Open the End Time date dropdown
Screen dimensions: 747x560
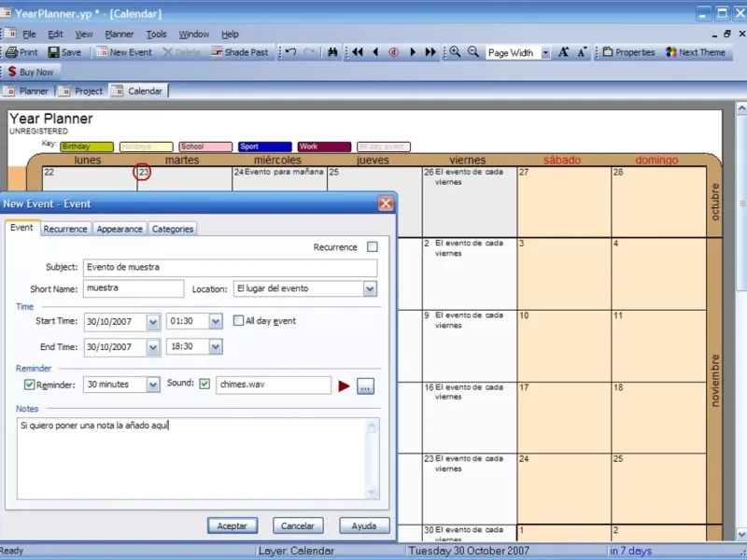point(152,347)
